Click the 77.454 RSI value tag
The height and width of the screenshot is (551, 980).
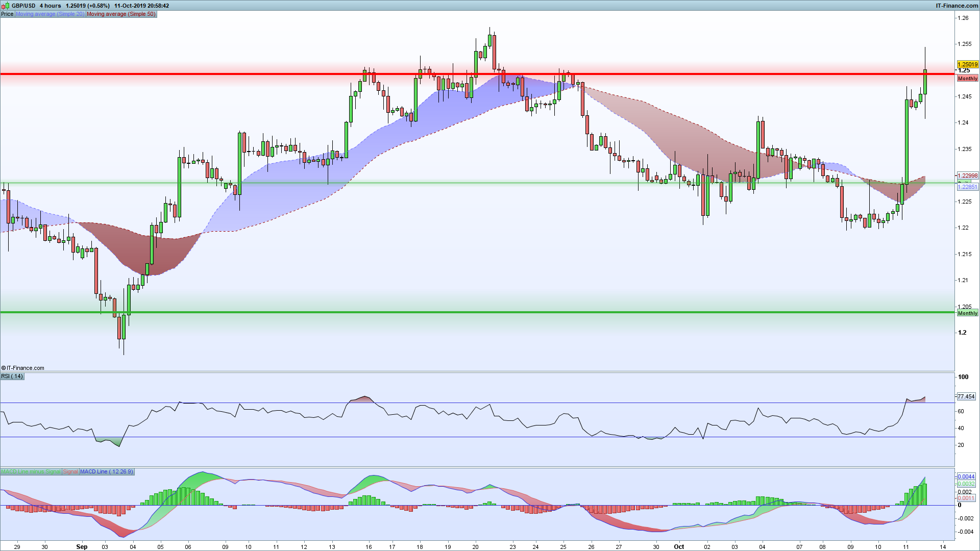[966, 396]
